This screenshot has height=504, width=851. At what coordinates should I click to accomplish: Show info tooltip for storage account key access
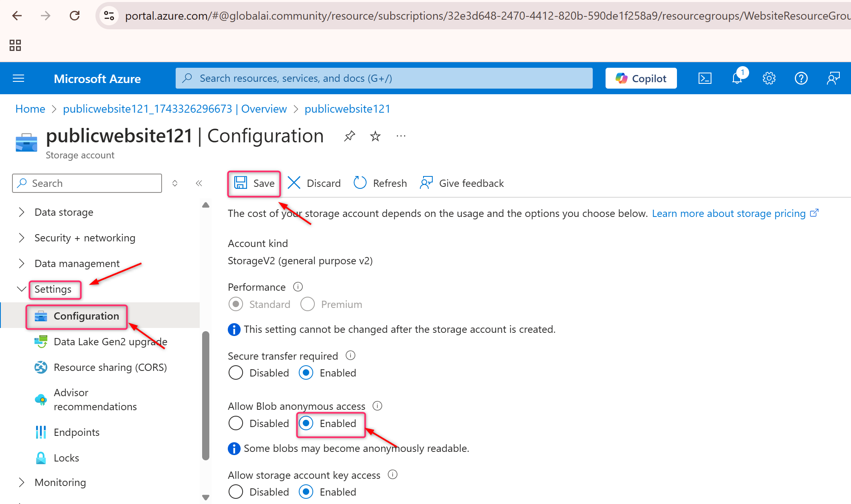point(393,474)
